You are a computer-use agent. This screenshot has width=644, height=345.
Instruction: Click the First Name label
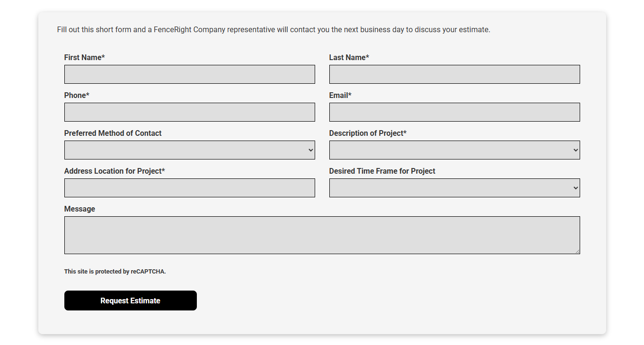point(84,57)
